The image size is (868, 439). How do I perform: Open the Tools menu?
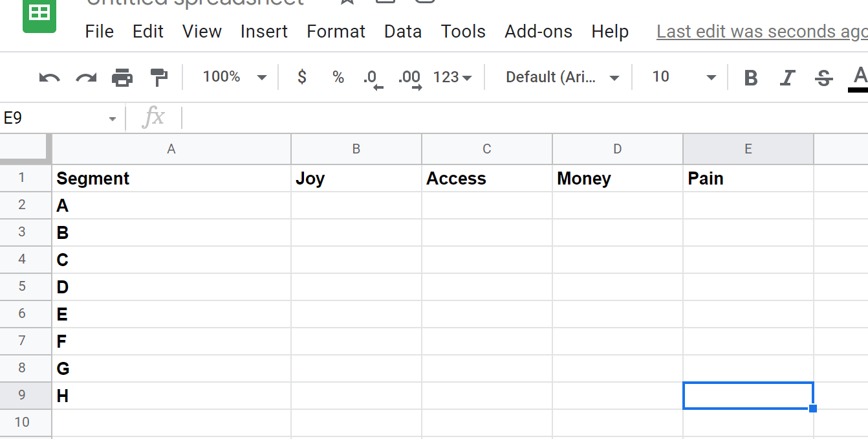coord(463,32)
